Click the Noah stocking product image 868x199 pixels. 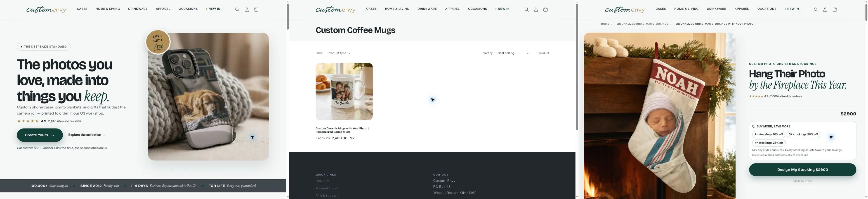click(x=660, y=116)
